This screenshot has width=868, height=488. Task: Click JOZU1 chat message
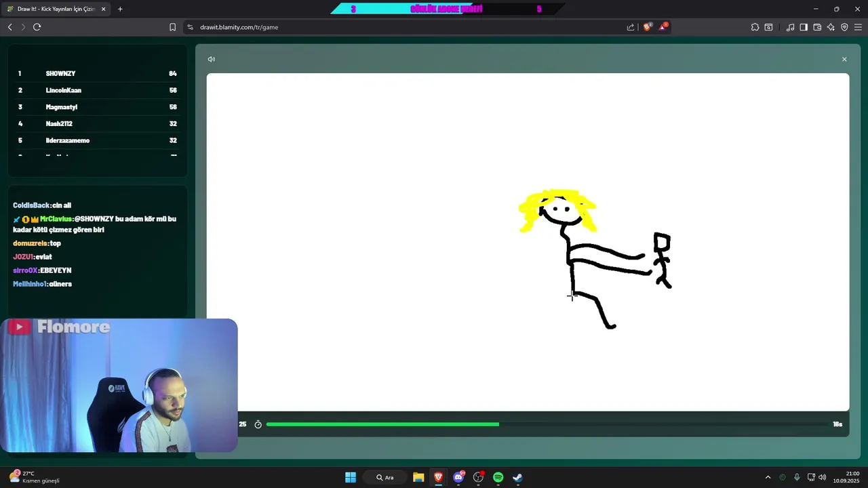(x=33, y=257)
